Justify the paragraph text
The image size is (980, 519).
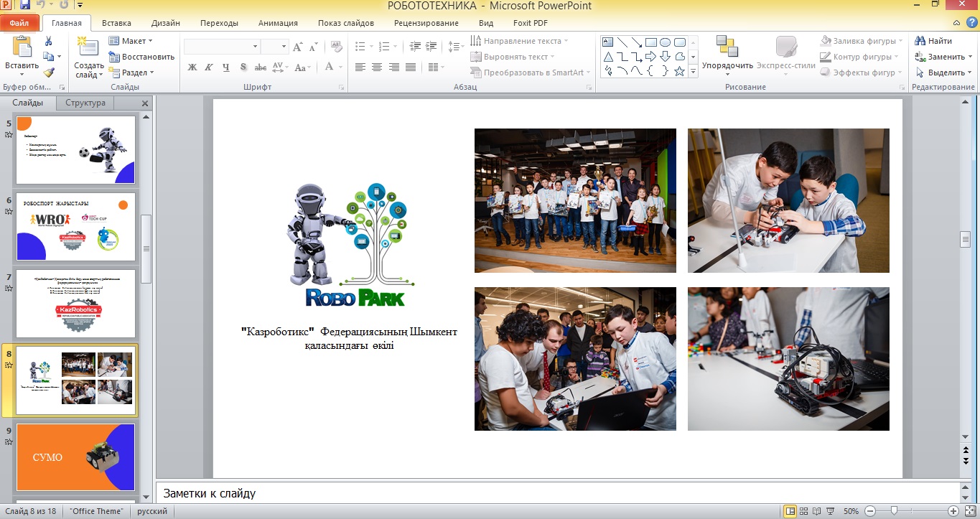point(411,67)
